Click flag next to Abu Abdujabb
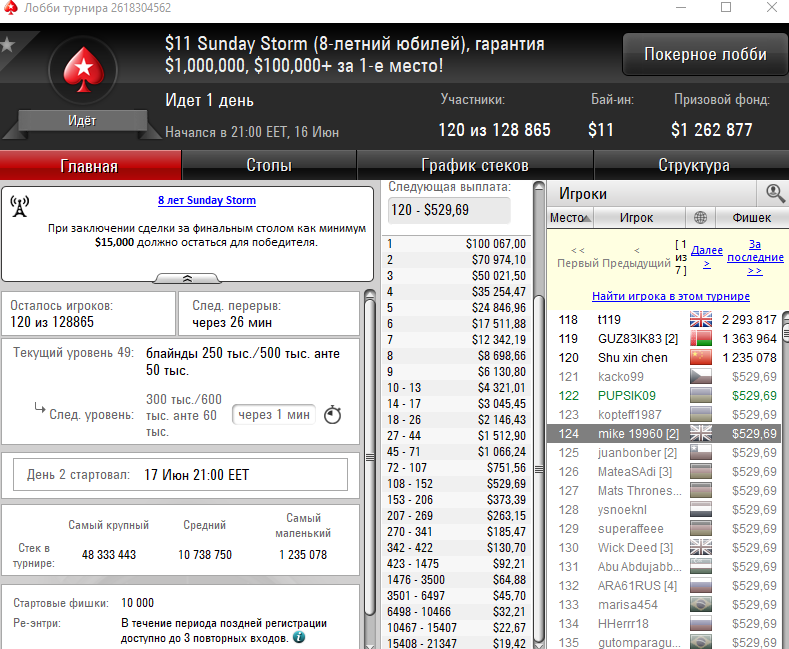This screenshot has height=649, width=789. [x=700, y=567]
